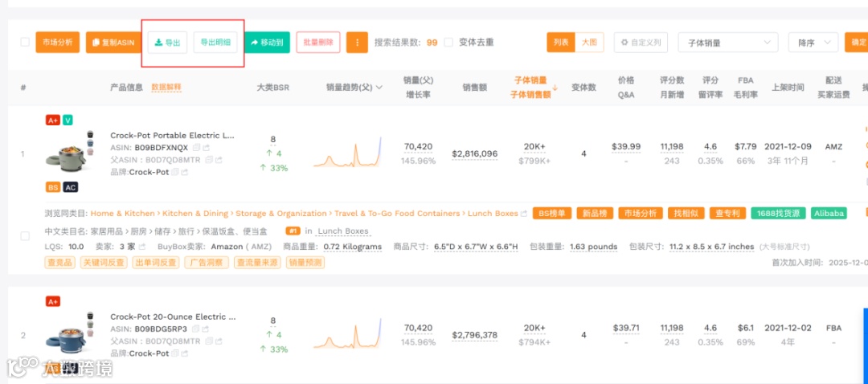
Task: Click the 销量预测 tag button
Action: click(x=305, y=262)
